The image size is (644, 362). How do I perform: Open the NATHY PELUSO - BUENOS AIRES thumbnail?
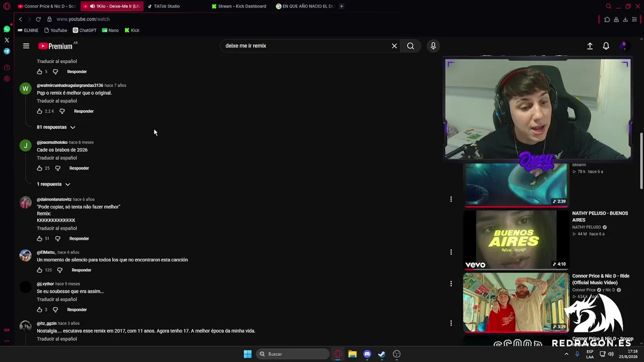pos(516,239)
